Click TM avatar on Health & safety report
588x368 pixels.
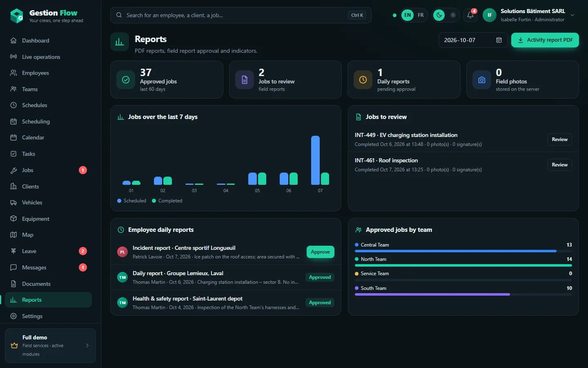click(x=122, y=303)
